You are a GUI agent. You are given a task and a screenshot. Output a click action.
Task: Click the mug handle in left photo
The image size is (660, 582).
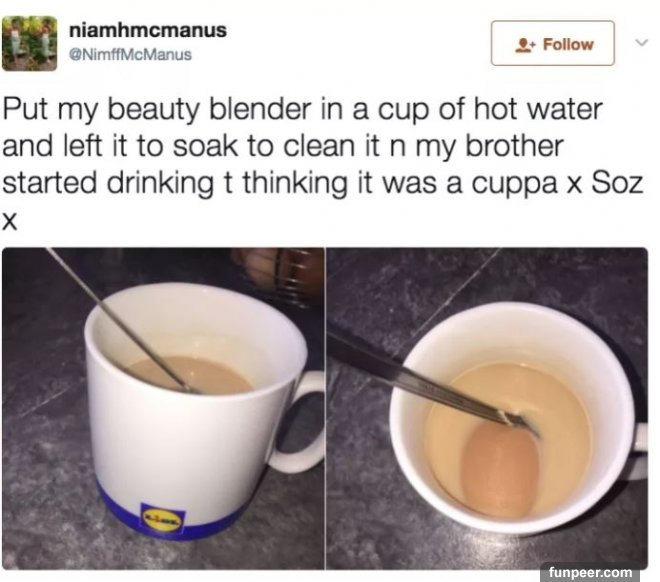click(296, 422)
